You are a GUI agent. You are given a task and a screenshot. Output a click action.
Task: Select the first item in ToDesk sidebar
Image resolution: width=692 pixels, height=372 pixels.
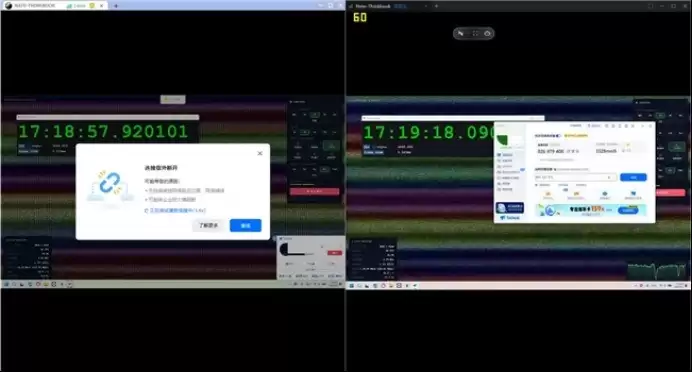pos(505,155)
